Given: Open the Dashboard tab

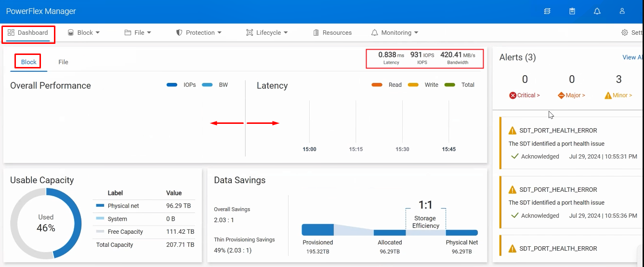Looking at the screenshot, I should pyautogui.click(x=28, y=33).
